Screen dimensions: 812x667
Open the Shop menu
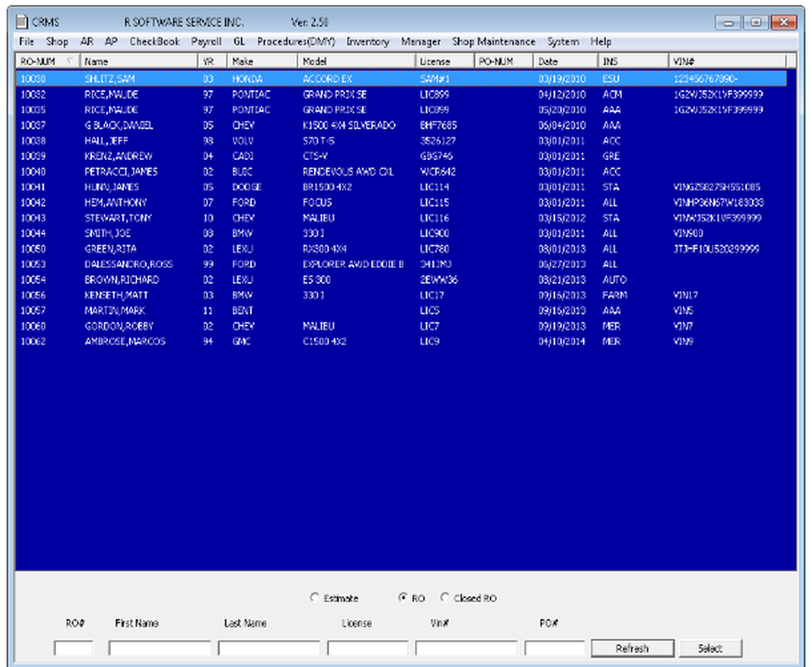(57, 41)
